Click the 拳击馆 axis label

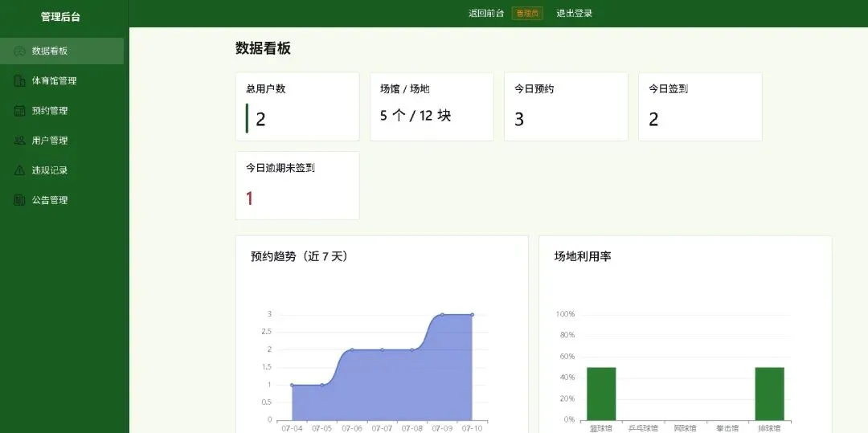(727, 428)
